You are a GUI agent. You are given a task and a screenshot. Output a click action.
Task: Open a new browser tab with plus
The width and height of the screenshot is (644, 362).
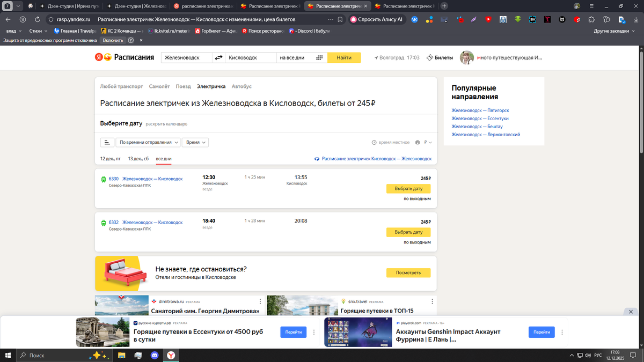pos(444,6)
